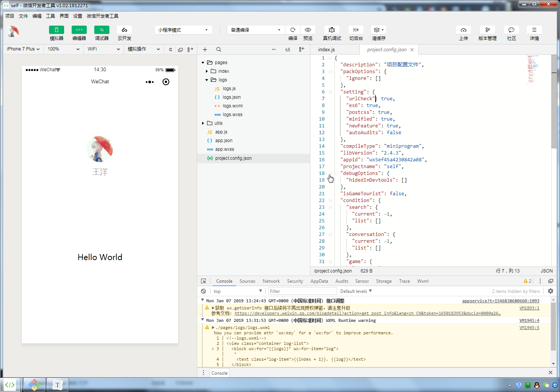Switch to the Wxml devtools tab

click(x=423, y=281)
